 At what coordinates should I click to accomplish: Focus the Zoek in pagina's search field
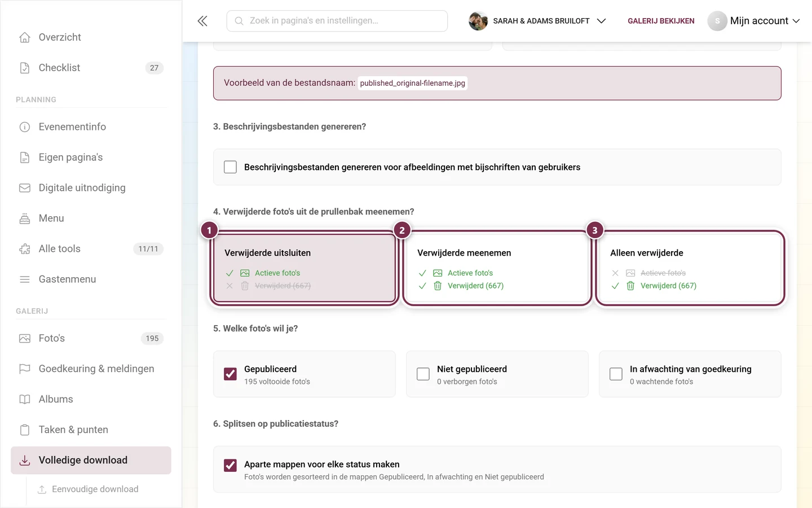pyautogui.click(x=337, y=21)
